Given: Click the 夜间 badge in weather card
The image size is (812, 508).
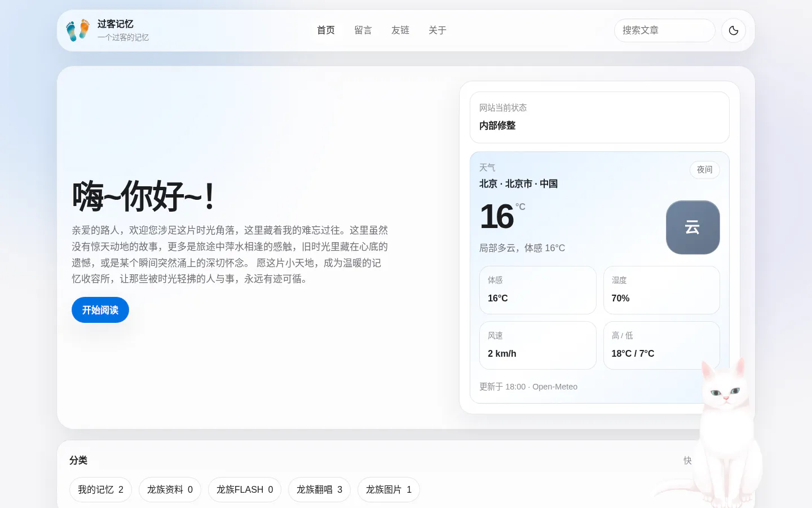Looking at the screenshot, I should coord(704,170).
